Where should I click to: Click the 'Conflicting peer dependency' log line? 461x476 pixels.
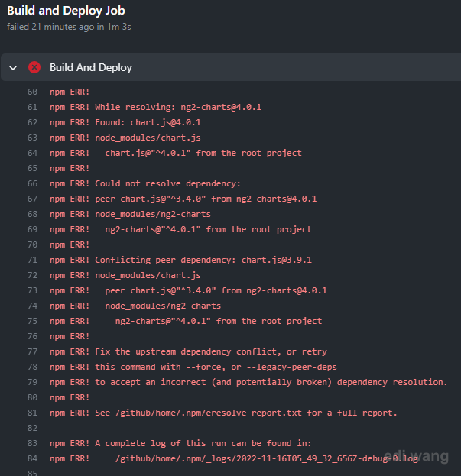click(180, 260)
